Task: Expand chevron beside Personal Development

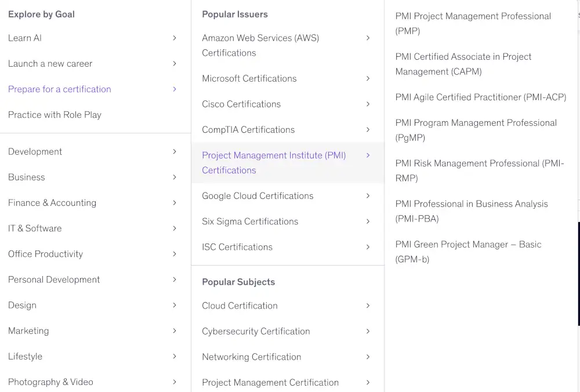Action: click(175, 280)
